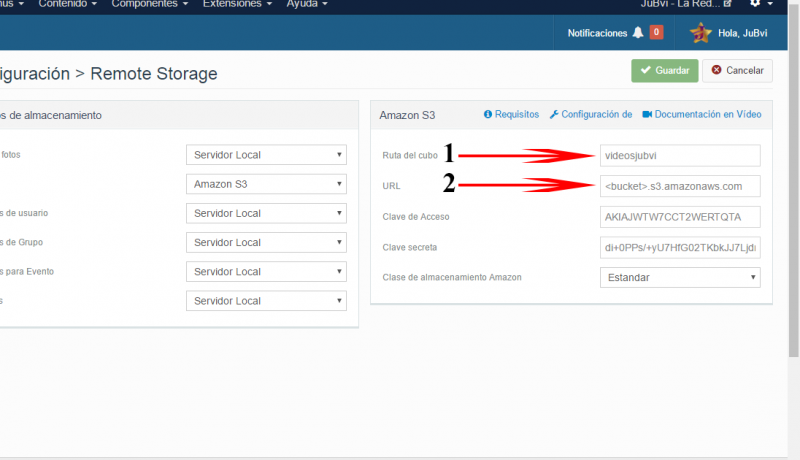Open the Amazon S3 storage dropdown
The height and width of the screenshot is (460, 800).
pos(266,184)
